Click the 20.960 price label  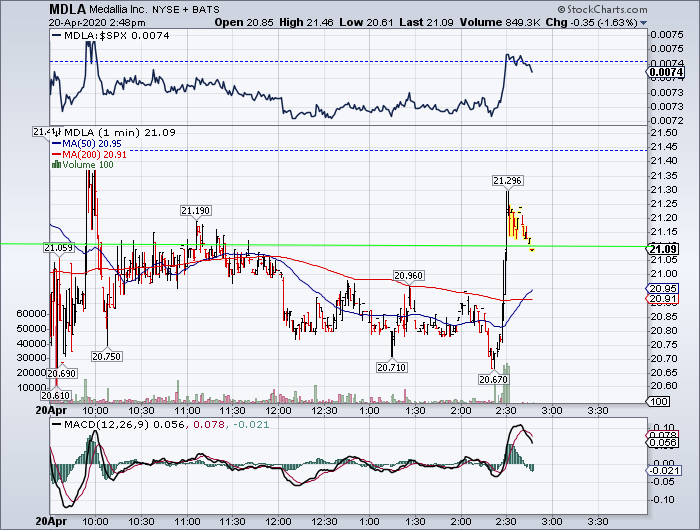(x=408, y=275)
